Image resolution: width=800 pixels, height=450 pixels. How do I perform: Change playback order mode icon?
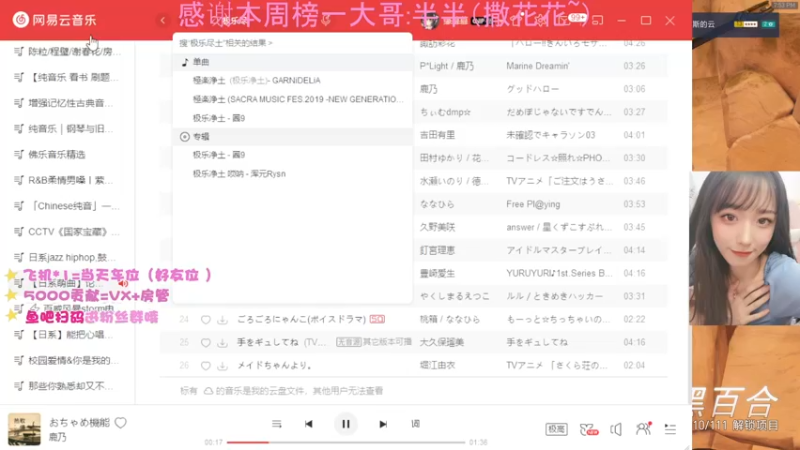[x=277, y=424]
